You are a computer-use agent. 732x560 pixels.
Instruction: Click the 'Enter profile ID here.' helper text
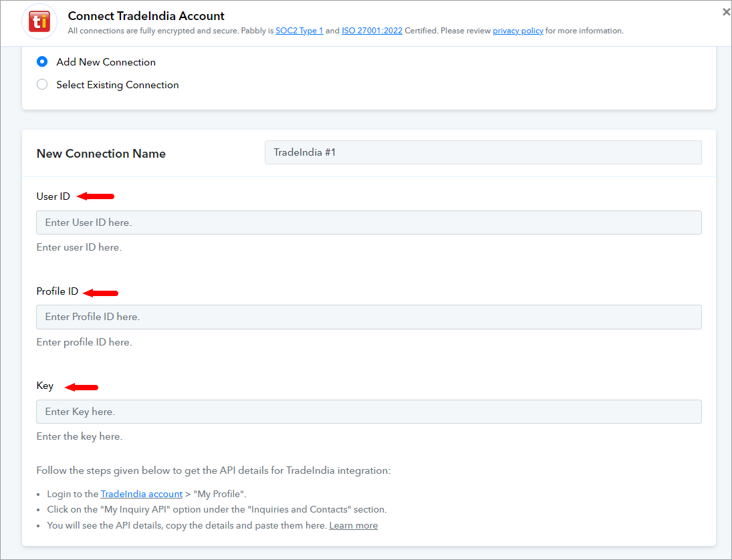(x=84, y=342)
